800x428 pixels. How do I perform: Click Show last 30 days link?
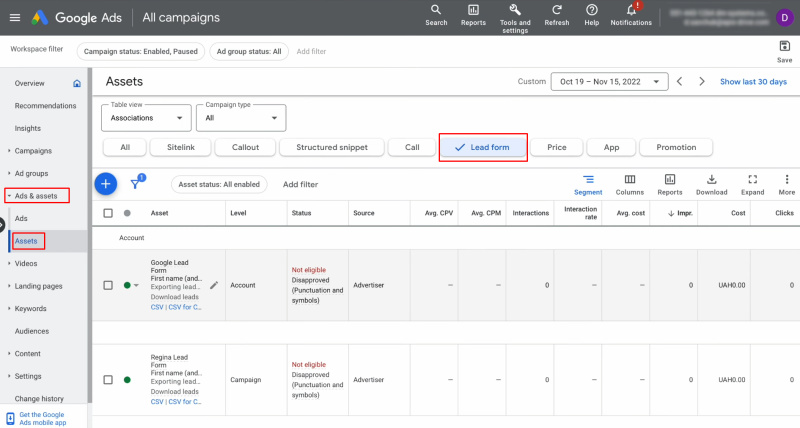coord(753,82)
